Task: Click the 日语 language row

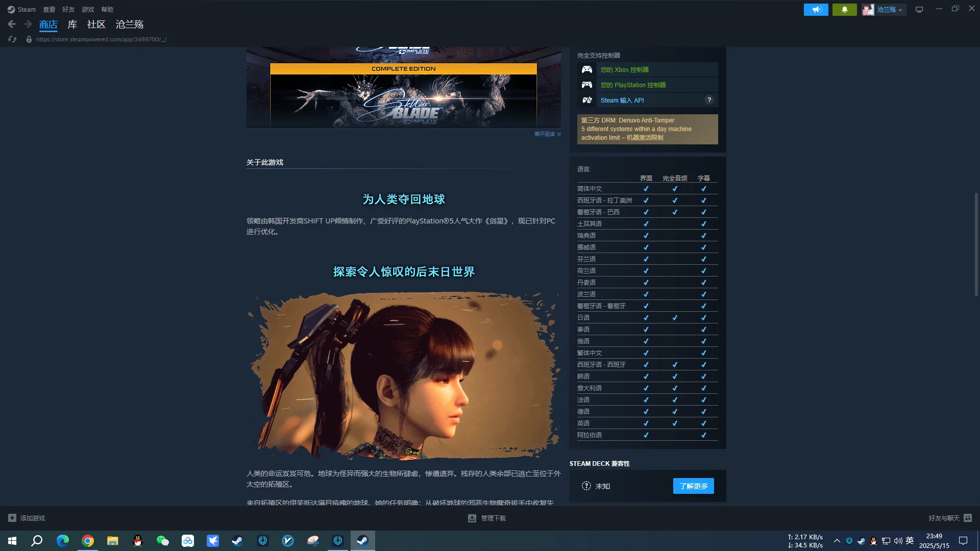Action: pyautogui.click(x=647, y=318)
